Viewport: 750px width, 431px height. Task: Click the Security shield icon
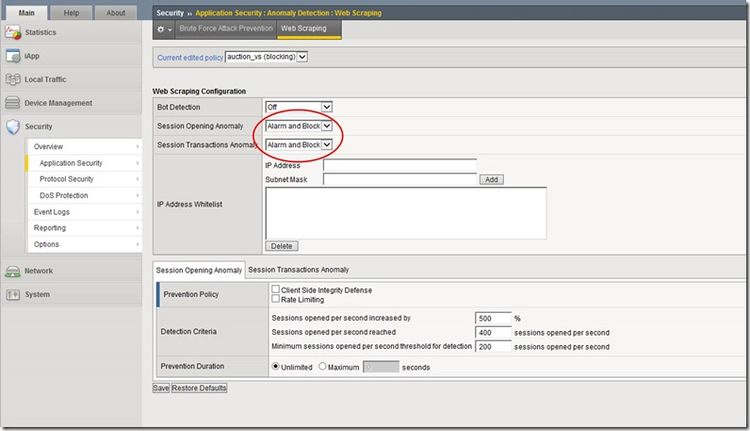tap(14, 127)
